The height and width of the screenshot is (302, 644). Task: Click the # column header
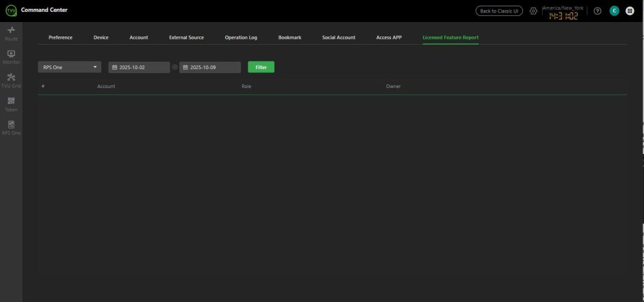coord(43,86)
